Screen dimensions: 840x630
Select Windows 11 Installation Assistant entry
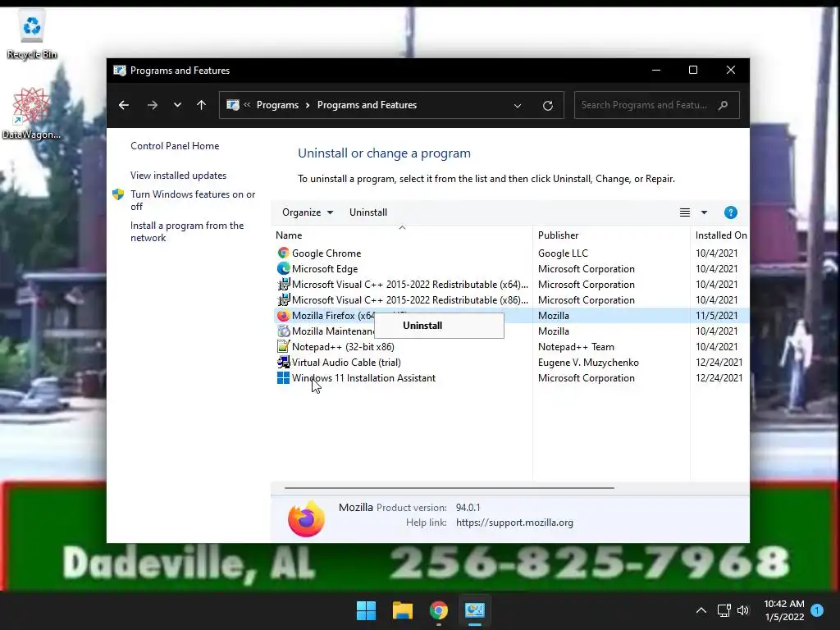point(363,377)
